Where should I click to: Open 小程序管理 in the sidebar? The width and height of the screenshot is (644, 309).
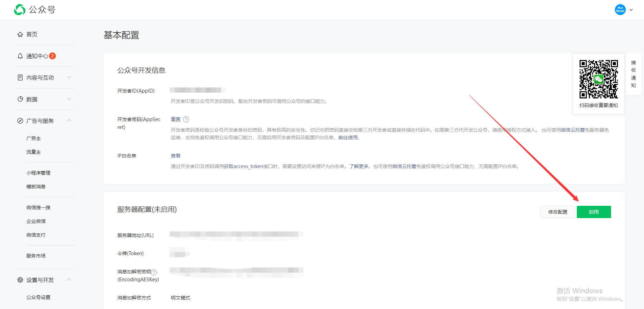pos(38,173)
